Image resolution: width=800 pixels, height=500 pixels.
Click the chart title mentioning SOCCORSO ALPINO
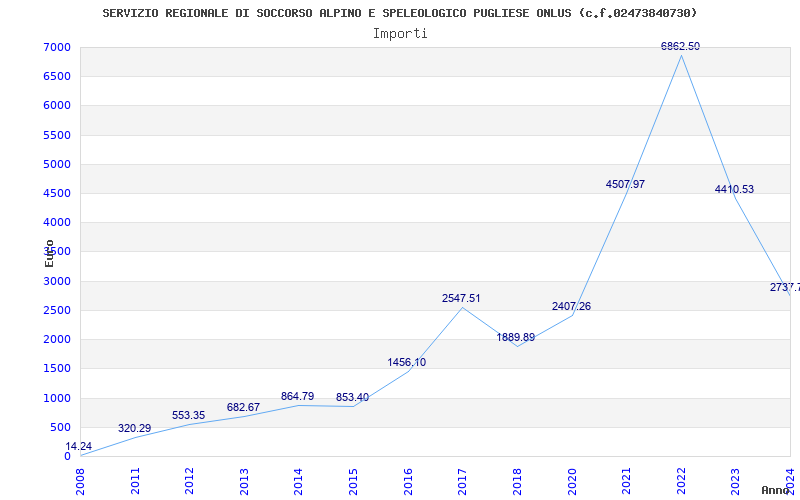point(399,13)
